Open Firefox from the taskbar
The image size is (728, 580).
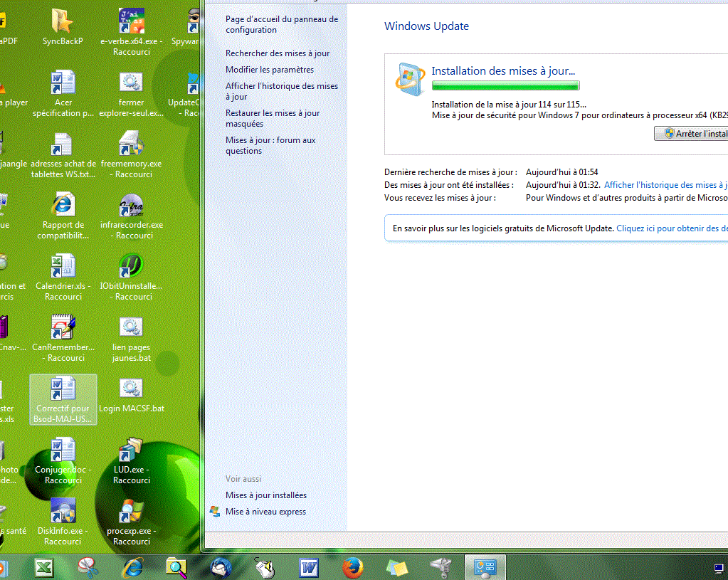pyautogui.click(x=352, y=567)
